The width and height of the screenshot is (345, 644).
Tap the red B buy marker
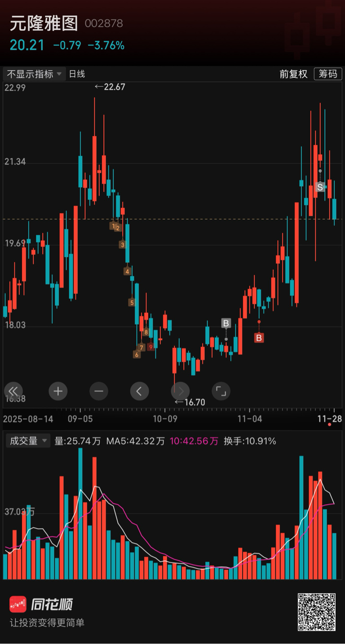(259, 338)
